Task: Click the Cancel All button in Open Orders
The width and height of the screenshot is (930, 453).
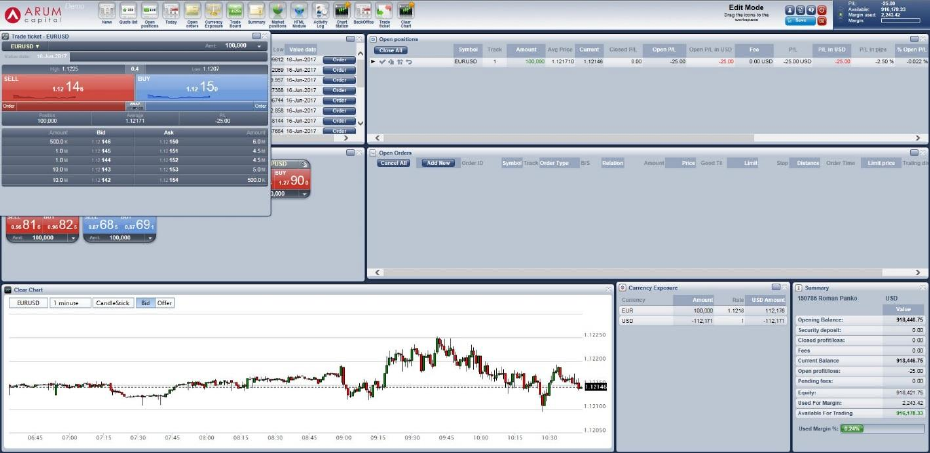Action: pos(393,163)
